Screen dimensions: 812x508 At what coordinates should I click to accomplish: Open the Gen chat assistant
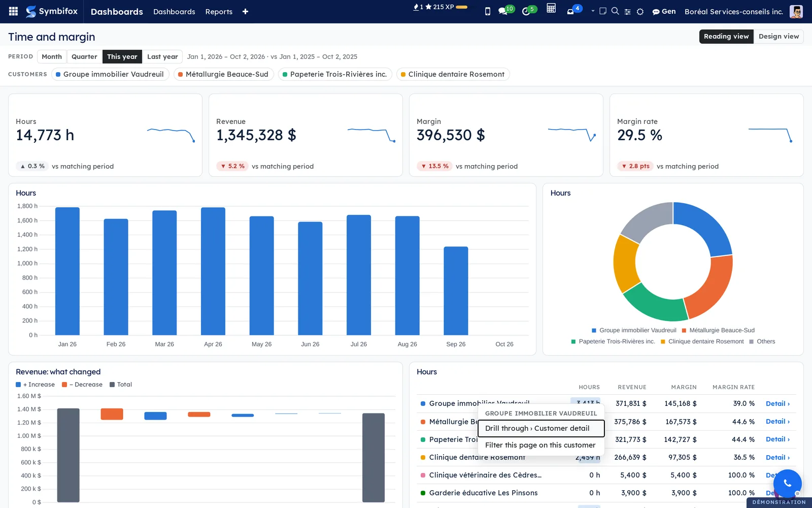click(x=664, y=11)
